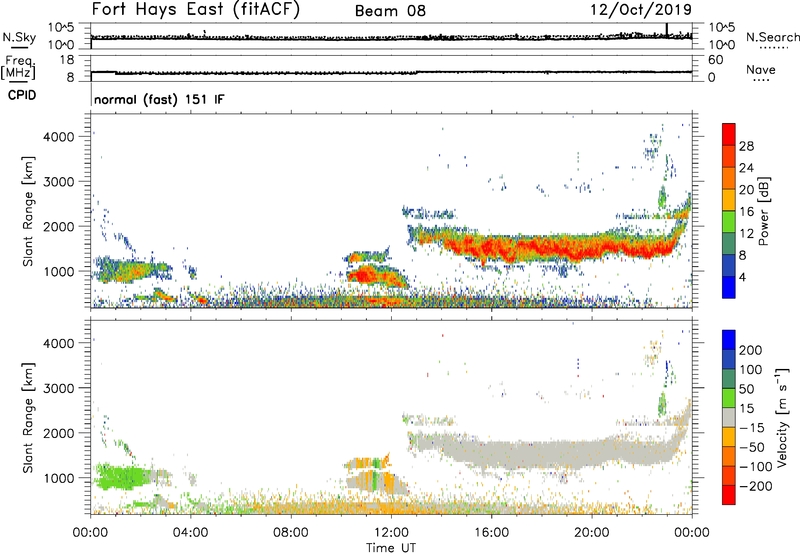The width and height of the screenshot is (800, 554).
Task: Click the velocity panel 'Slant Range [km]' label
Action: point(28,418)
